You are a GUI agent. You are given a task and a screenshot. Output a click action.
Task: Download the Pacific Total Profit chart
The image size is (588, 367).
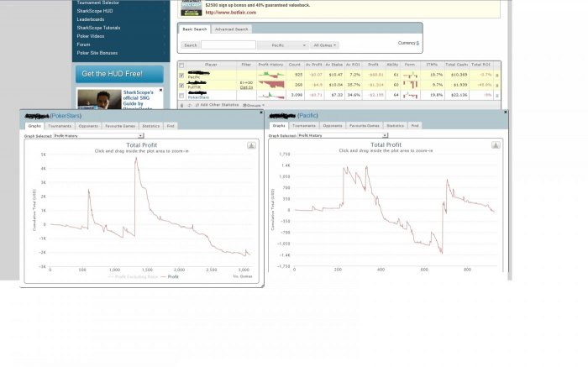496,145
